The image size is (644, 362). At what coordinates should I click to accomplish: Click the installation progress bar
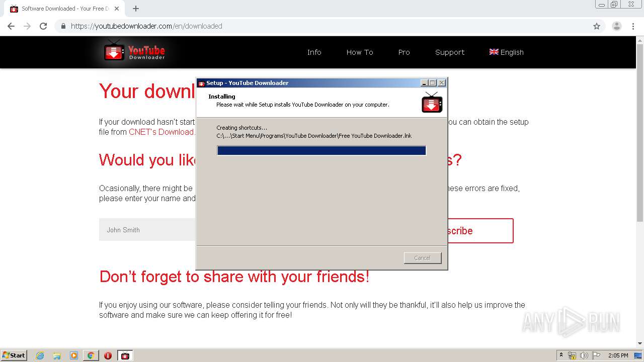point(321,150)
